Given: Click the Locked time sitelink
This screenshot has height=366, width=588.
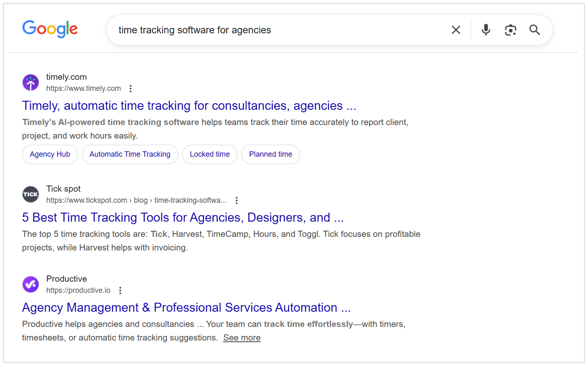Looking at the screenshot, I should tap(210, 154).
